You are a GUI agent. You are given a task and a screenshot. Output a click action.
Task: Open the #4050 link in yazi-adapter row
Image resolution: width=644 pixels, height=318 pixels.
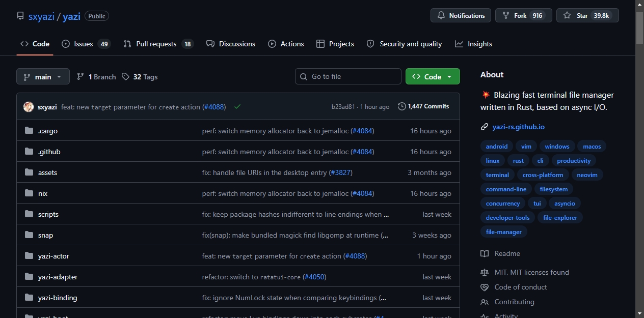tap(314, 277)
